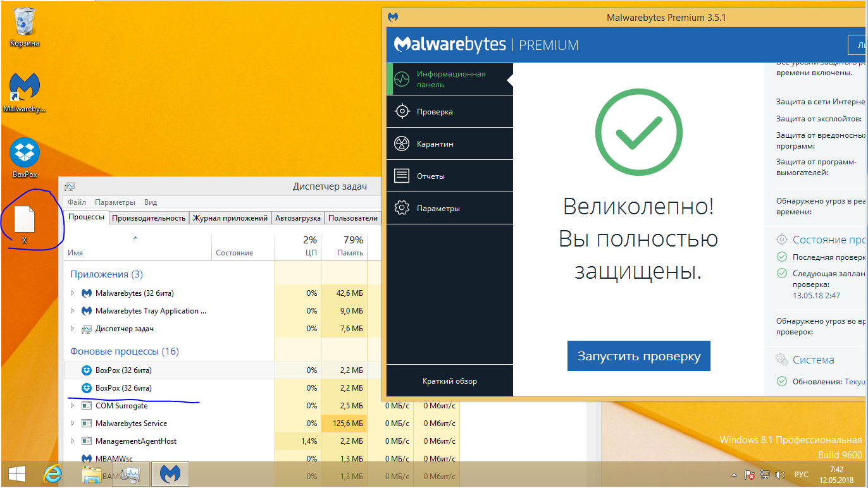Image resolution: width=868 pixels, height=488 pixels.
Task: Open the Параметры settings section in Malwarebytes sidebar
Action: (449, 209)
